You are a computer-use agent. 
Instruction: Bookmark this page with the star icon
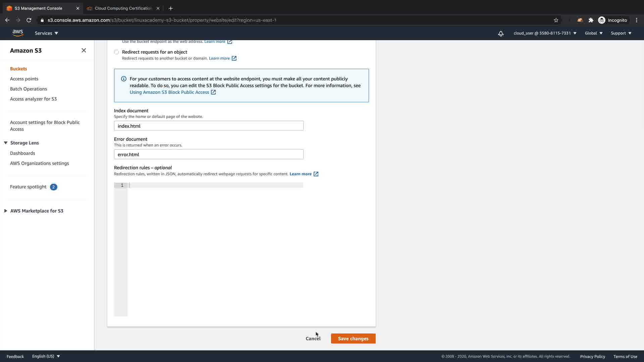pyautogui.click(x=556, y=20)
